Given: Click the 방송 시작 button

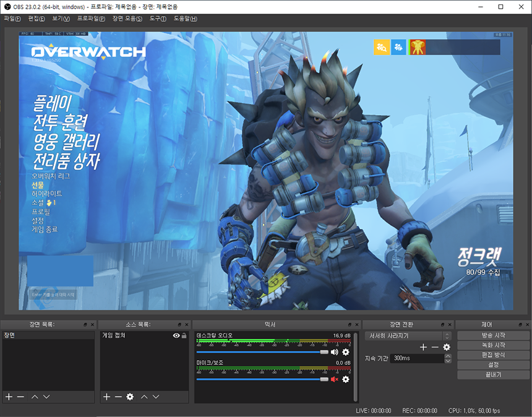Looking at the screenshot, I should [493, 335].
